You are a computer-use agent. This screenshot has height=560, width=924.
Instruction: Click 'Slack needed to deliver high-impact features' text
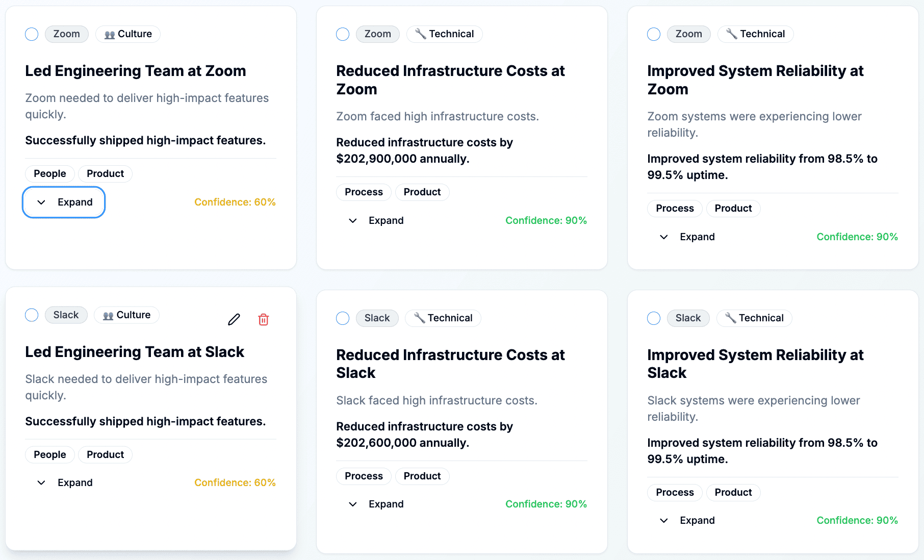point(146,379)
